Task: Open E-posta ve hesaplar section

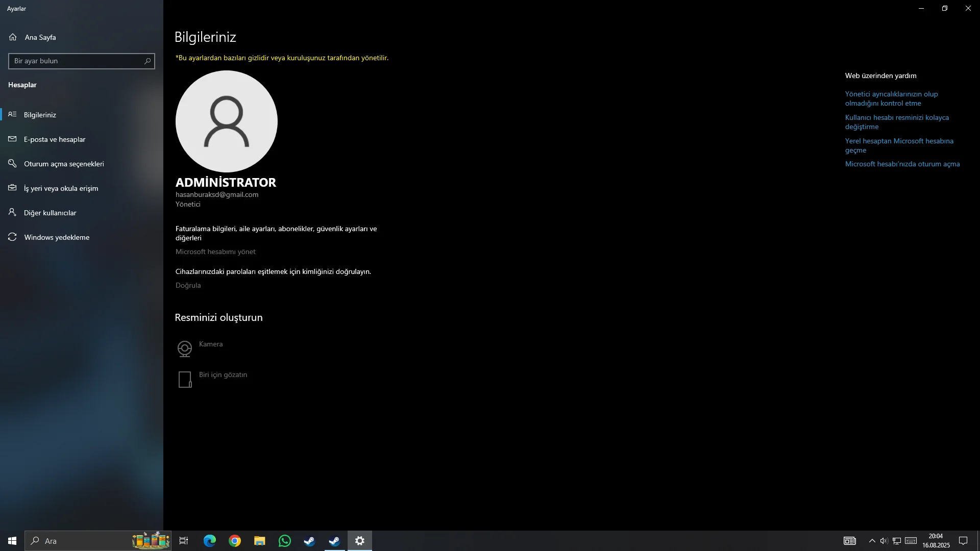Action: pyautogui.click(x=54, y=139)
